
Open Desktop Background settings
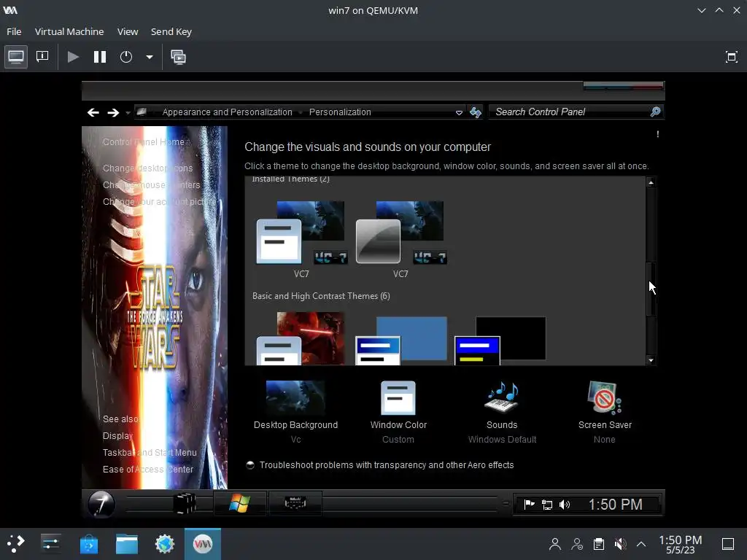point(295,412)
